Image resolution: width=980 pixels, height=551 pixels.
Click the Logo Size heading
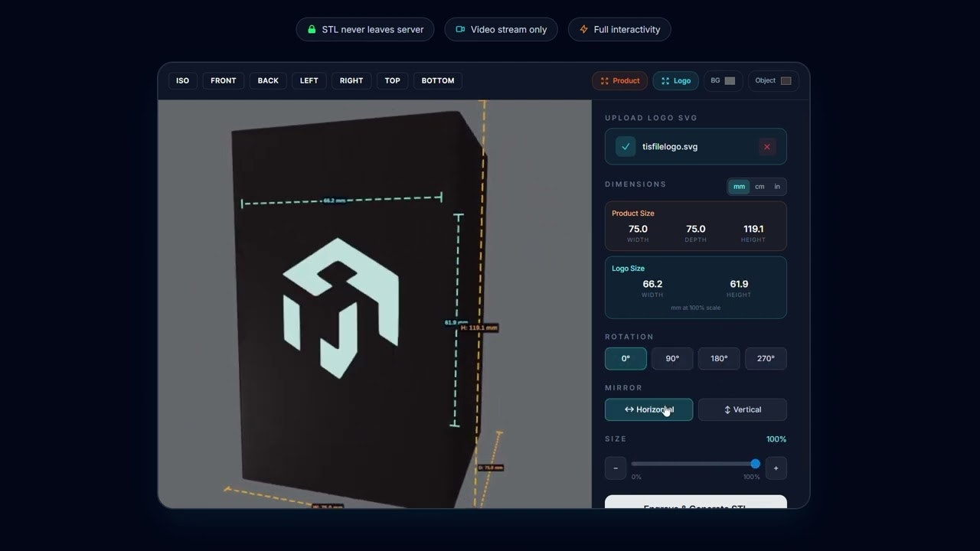pyautogui.click(x=628, y=269)
